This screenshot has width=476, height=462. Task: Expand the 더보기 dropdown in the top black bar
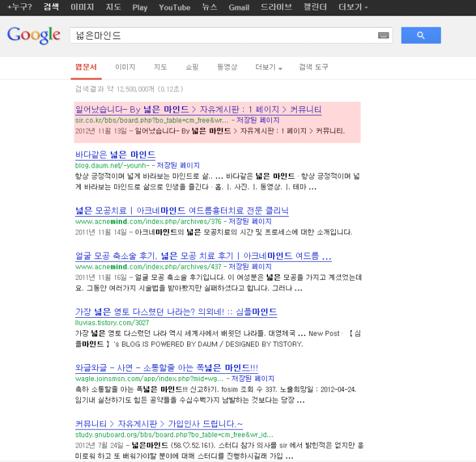point(353,7)
